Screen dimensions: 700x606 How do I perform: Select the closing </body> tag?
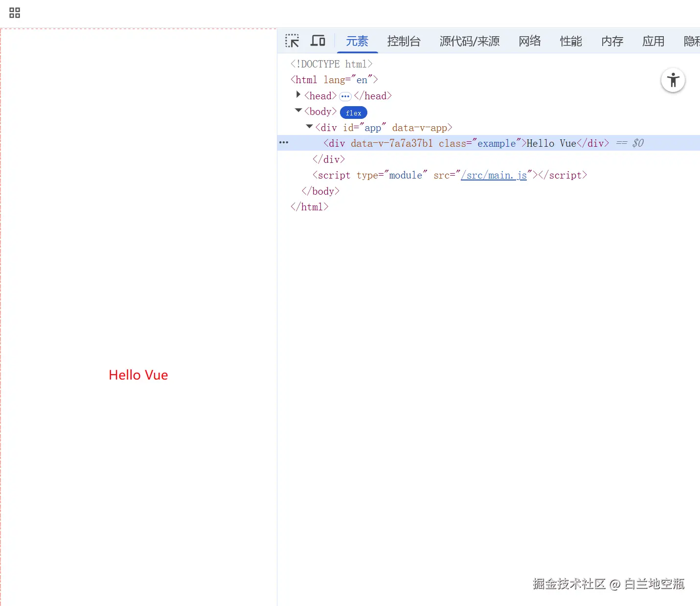click(x=320, y=191)
